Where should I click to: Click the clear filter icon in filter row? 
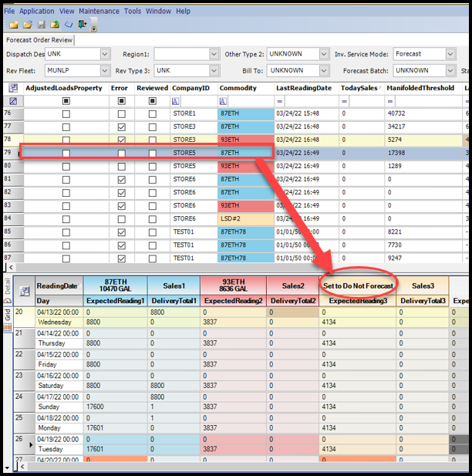click(x=12, y=101)
